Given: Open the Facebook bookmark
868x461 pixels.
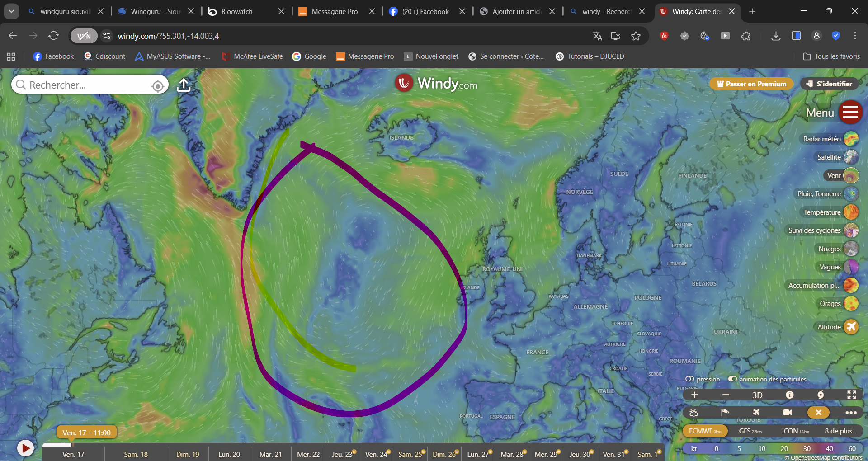Looking at the screenshot, I should click(53, 56).
